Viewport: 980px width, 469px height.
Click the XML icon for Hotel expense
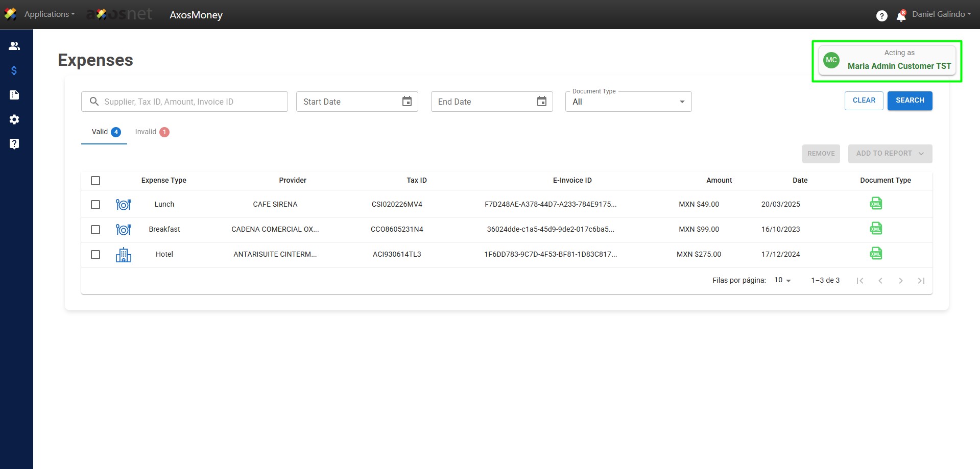coord(876,254)
